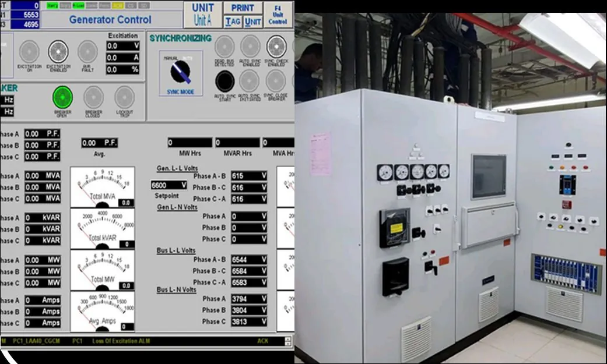Select the Loss Of Excitation ALM alarm text
Screen dimensions: 607x364
(121, 341)
